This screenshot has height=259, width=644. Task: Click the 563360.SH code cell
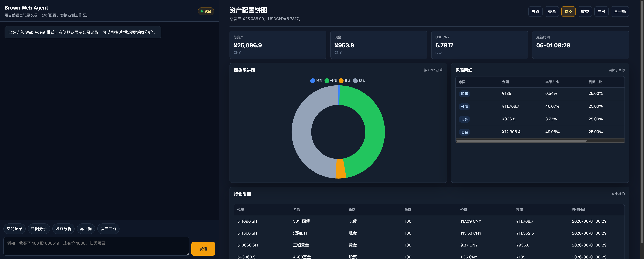click(247, 257)
